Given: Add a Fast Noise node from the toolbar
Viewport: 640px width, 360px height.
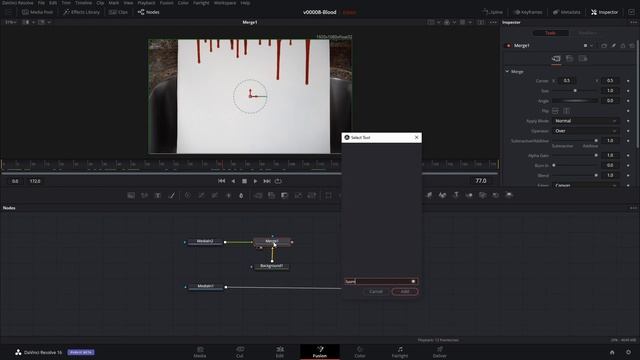Looking at the screenshot, I should [144, 196].
